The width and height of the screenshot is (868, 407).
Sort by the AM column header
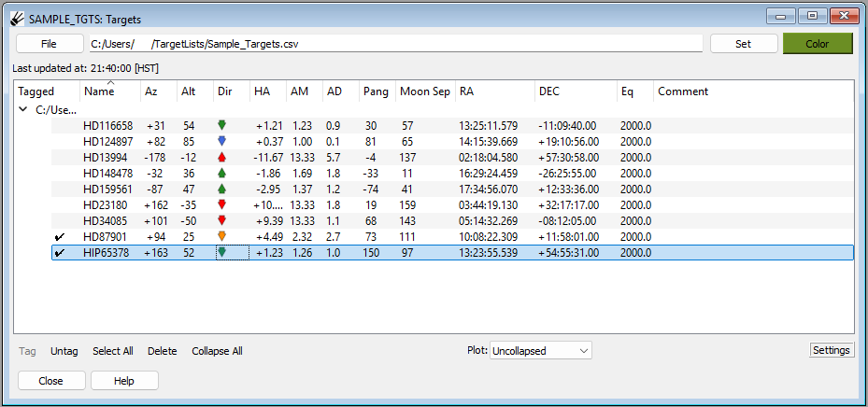(x=305, y=91)
